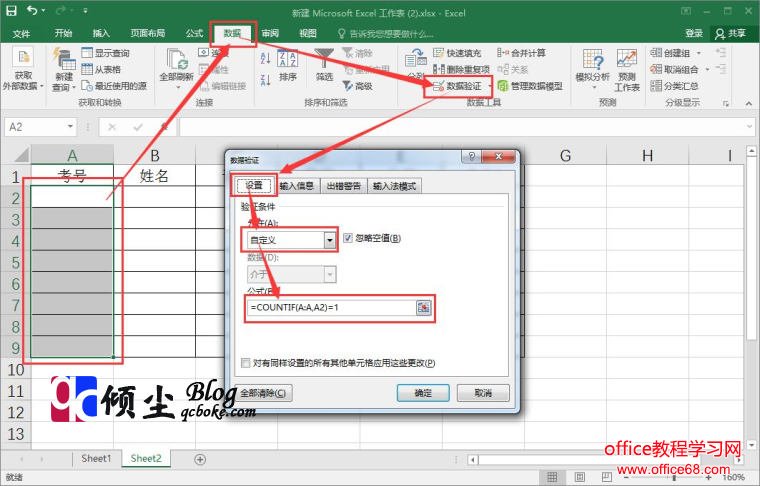Open the Input Message (输入信息) dialog tab
This screenshot has width=760, height=486.
pos(296,186)
